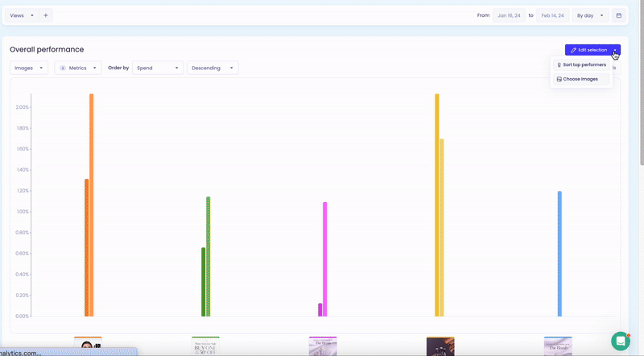Click the plus icon next to Views
The height and width of the screenshot is (356, 644).
(46, 15)
